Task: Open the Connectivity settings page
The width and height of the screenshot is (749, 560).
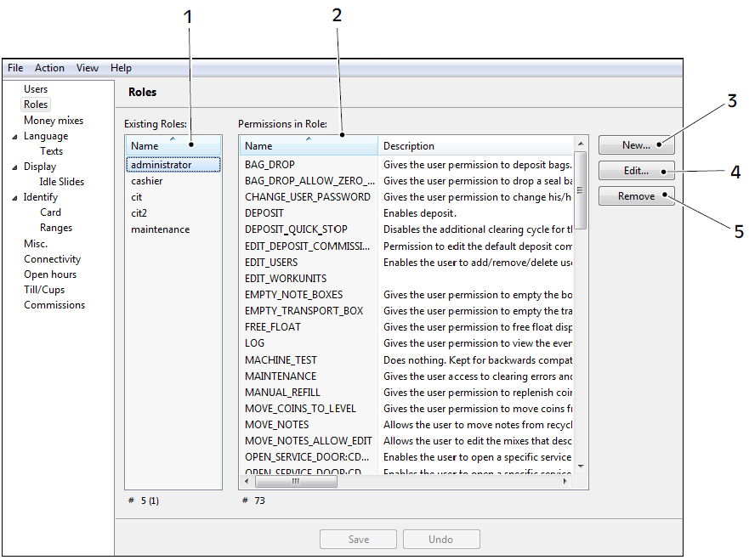Action: pyautogui.click(x=53, y=258)
